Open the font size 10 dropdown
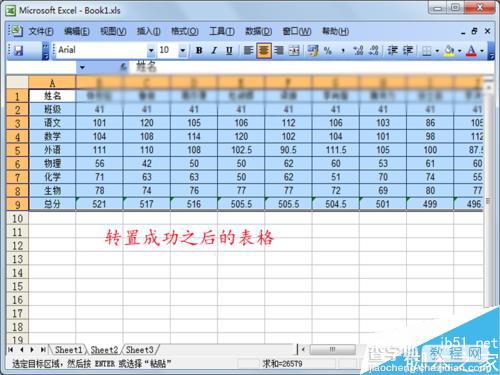The height and width of the screenshot is (375, 500). pos(182,51)
